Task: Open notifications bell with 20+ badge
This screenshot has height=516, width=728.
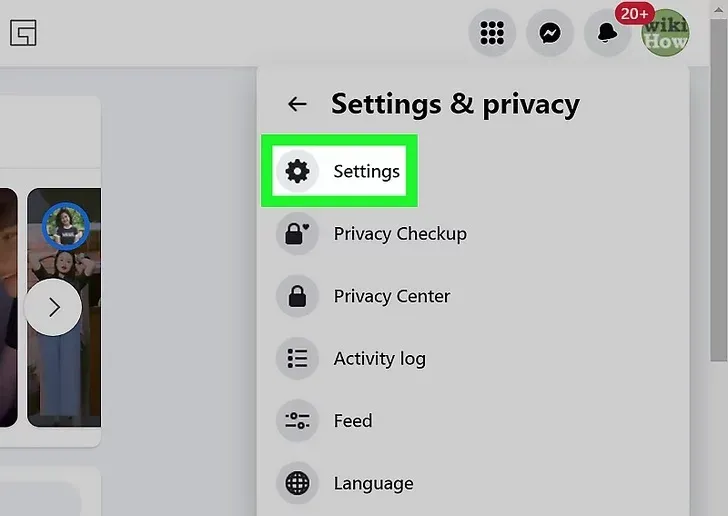Action: (607, 33)
